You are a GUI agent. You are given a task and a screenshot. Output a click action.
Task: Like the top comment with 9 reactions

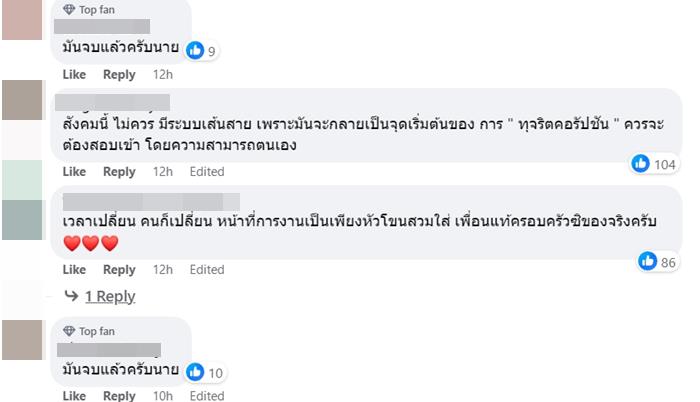click(74, 74)
